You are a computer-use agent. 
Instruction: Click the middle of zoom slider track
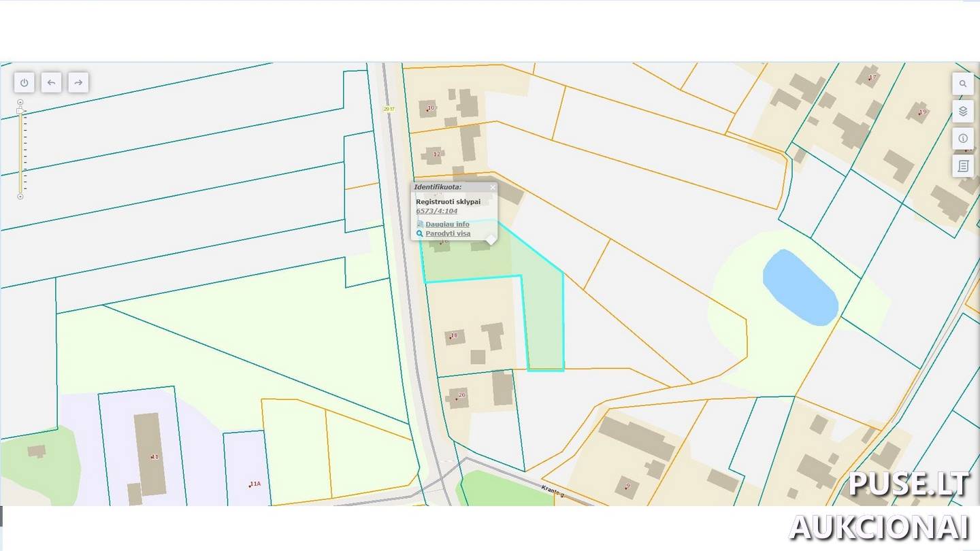point(20,151)
